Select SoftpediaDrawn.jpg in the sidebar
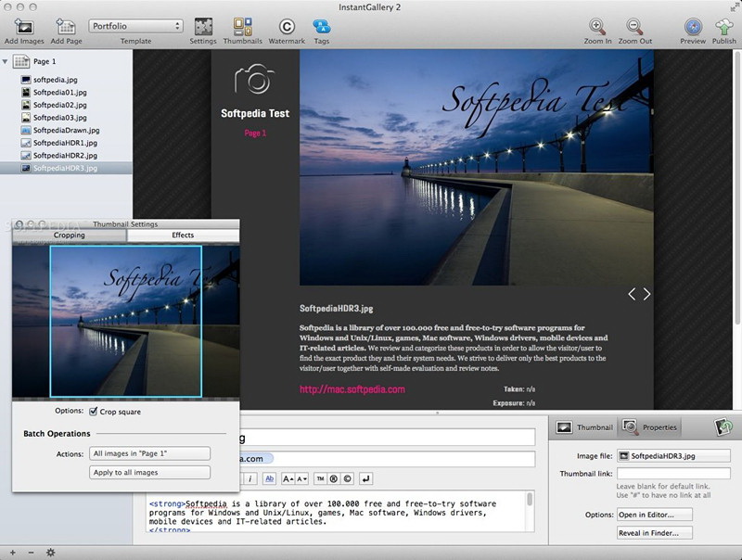The width and height of the screenshot is (742, 560). point(63,131)
